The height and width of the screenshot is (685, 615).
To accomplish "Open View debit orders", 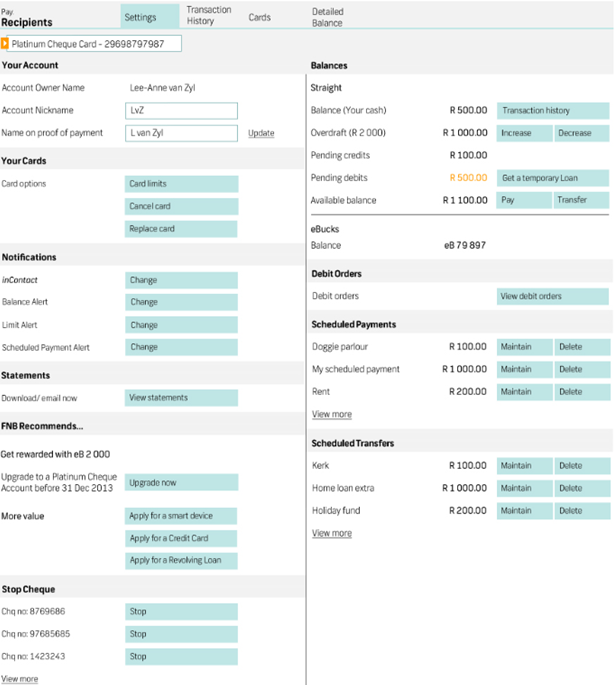I will tap(553, 297).
